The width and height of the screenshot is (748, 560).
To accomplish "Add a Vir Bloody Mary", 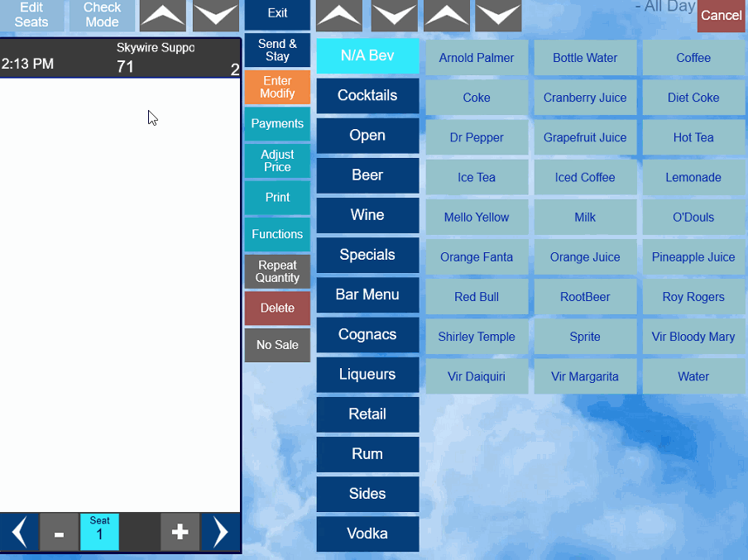I will [x=693, y=337].
